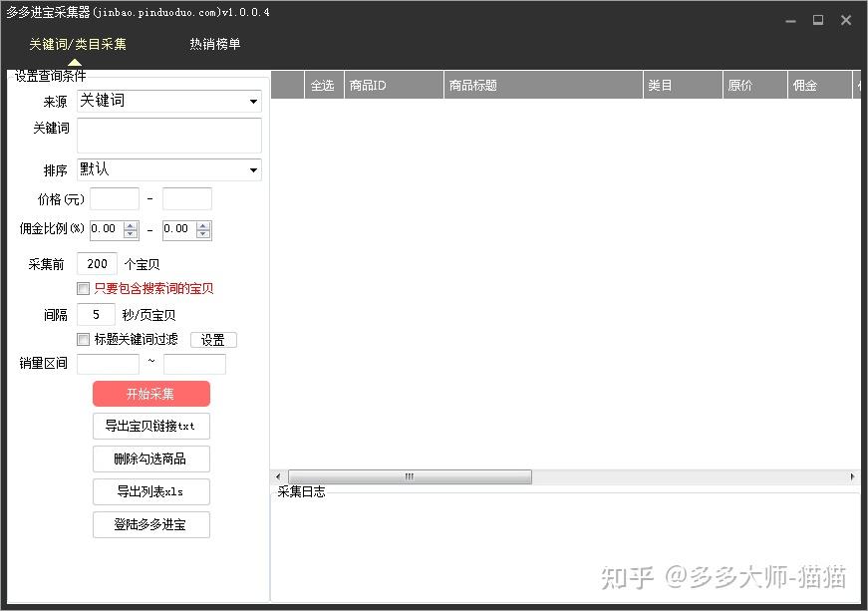Export list with 导出列表xls button
This screenshot has height=611, width=868.
pos(150,491)
